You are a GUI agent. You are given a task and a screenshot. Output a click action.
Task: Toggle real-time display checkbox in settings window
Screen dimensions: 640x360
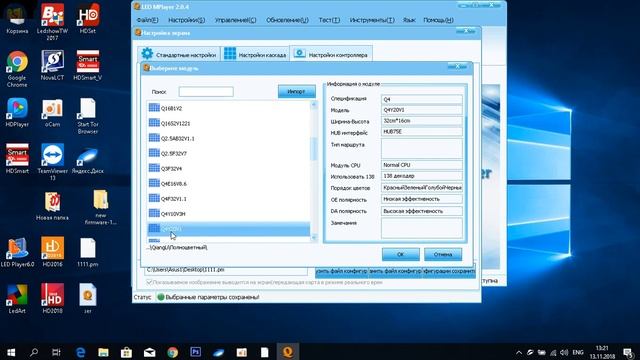149,282
